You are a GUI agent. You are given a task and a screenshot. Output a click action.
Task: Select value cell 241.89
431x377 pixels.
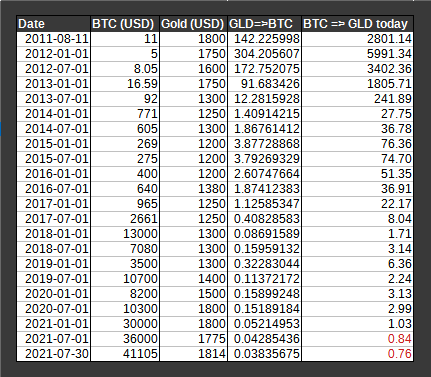click(x=358, y=99)
